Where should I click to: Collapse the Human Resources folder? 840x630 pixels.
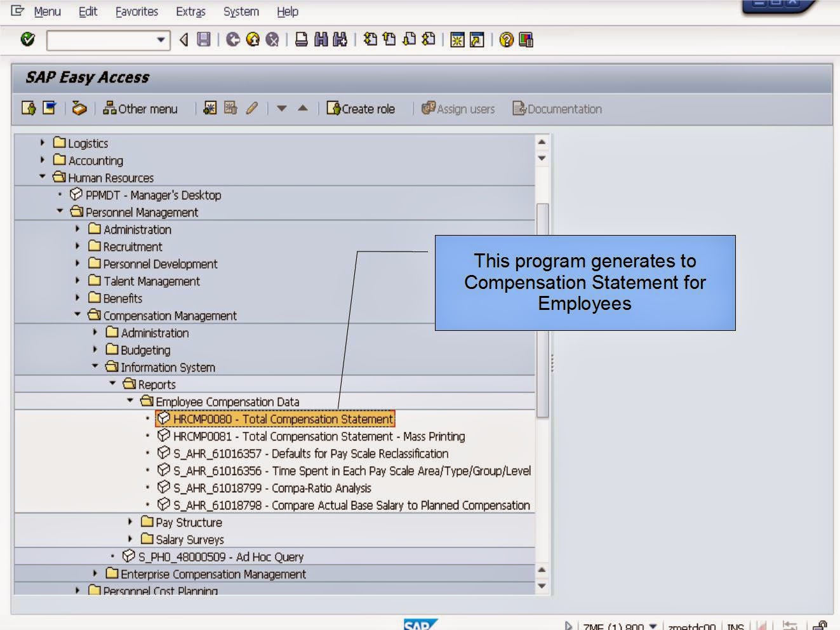click(x=43, y=178)
